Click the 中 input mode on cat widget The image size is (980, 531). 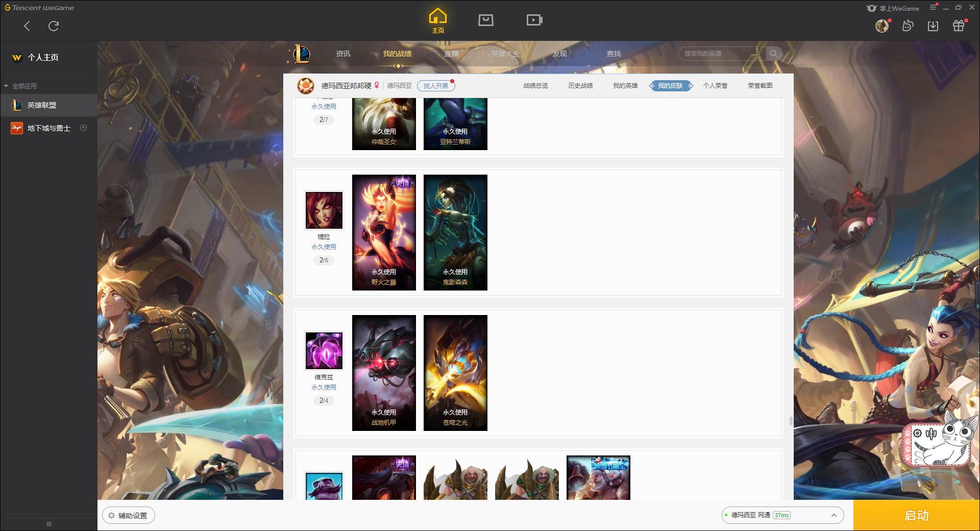tap(931, 434)
